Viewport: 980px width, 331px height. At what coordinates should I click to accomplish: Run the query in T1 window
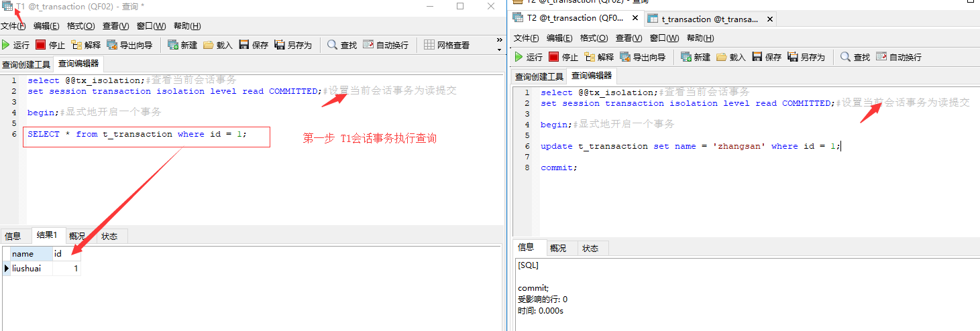(15, 45)
